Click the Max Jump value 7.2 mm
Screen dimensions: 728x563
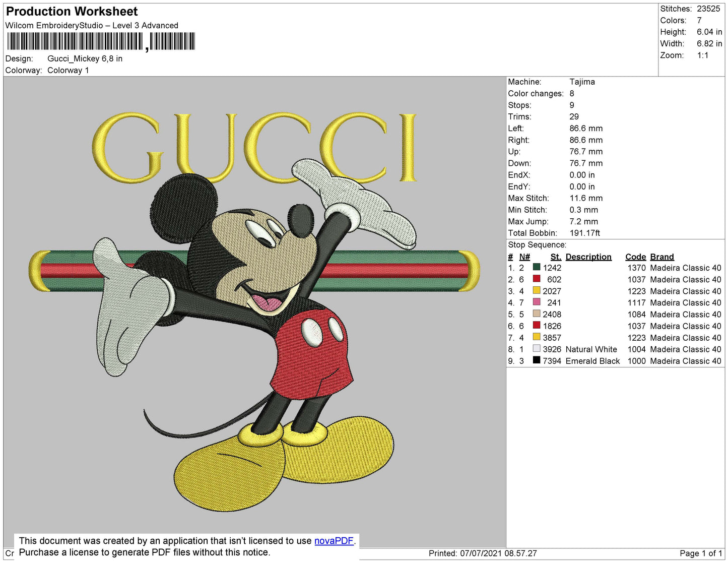583,221
